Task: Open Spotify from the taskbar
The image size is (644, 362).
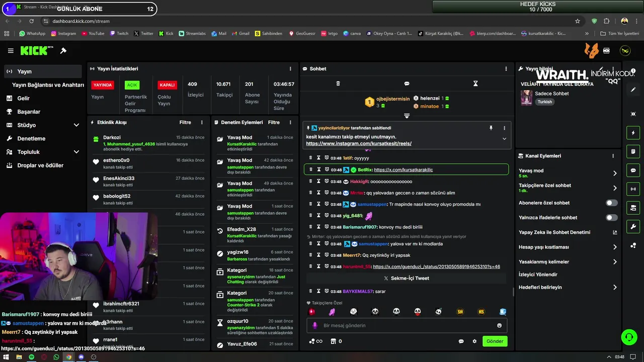Action: pos(31,357)
